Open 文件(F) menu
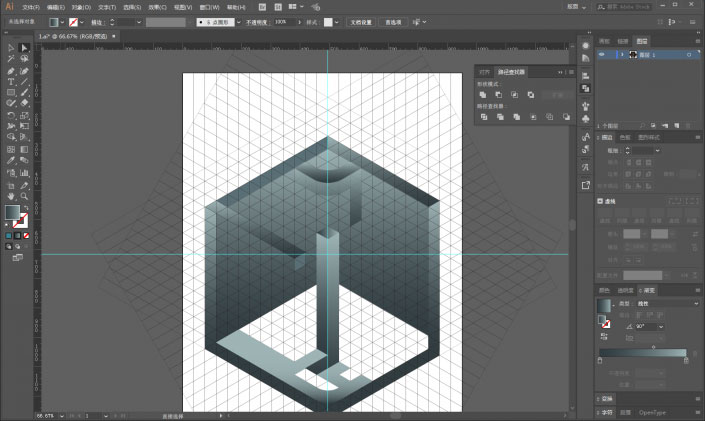This screenshot has height=421, width=705. tap(31, 7)
